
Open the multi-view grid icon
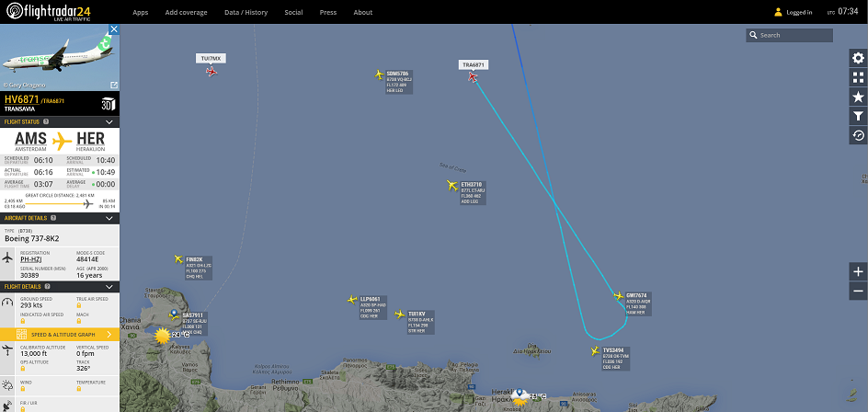click(858, 77)
